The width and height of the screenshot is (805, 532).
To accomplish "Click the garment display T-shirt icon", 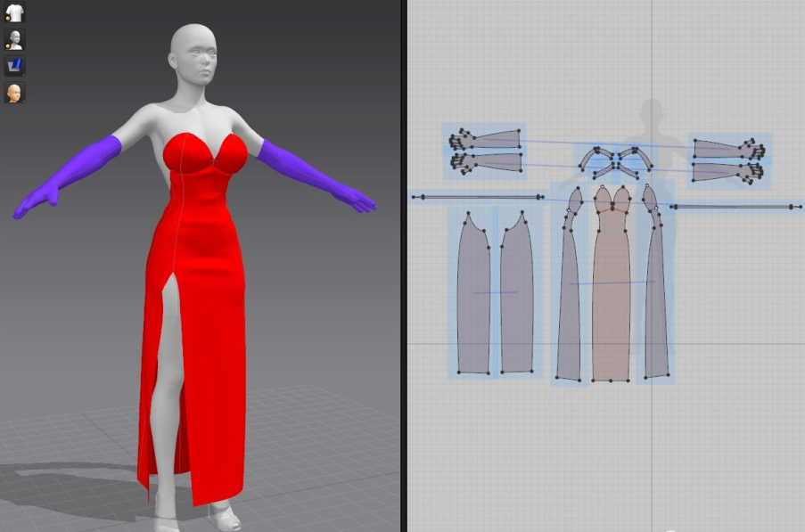I will point(14,12).
